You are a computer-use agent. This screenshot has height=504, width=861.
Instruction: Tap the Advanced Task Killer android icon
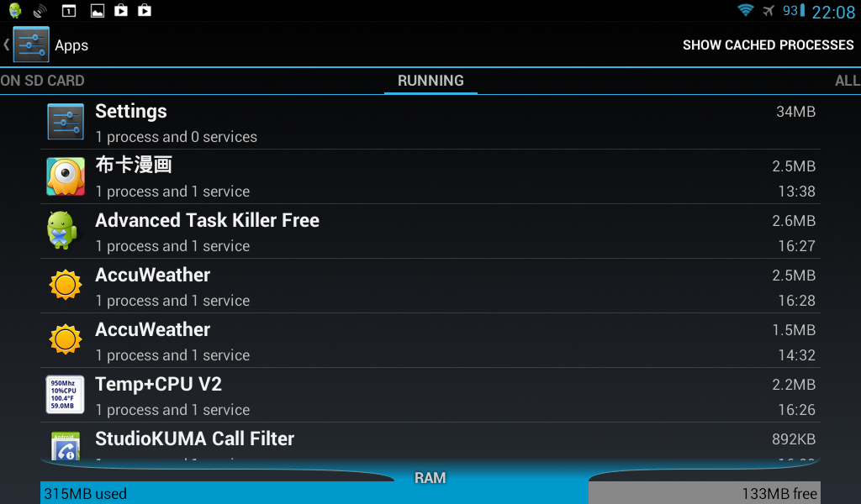pyautogui.click(x=61, y=230)
